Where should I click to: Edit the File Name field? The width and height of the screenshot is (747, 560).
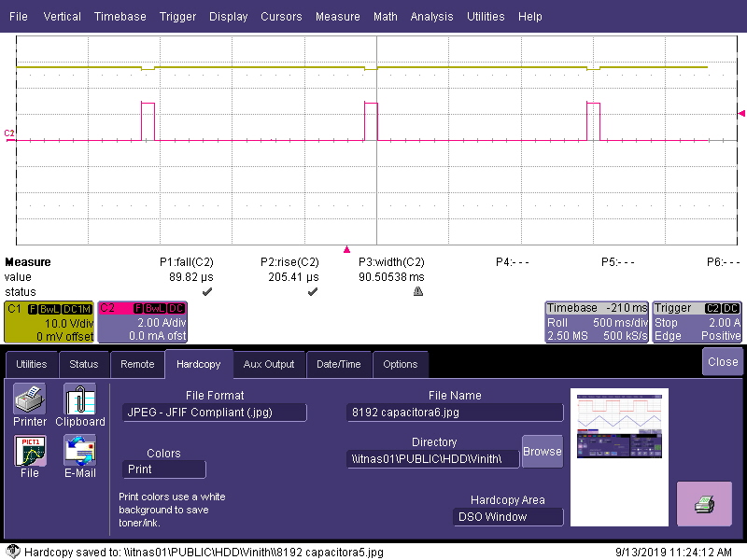click(x=455, y=413)
